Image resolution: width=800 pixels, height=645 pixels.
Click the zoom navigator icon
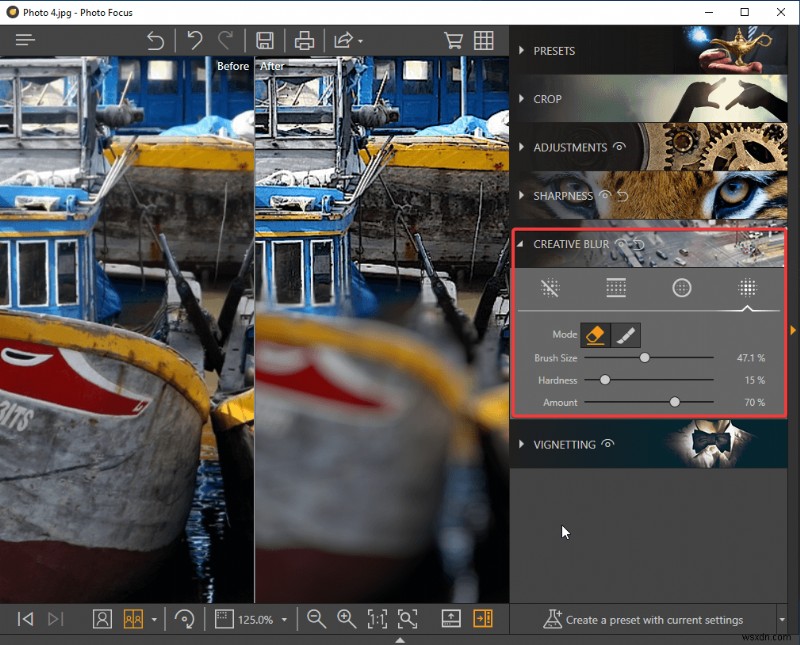tap(224, 619)
